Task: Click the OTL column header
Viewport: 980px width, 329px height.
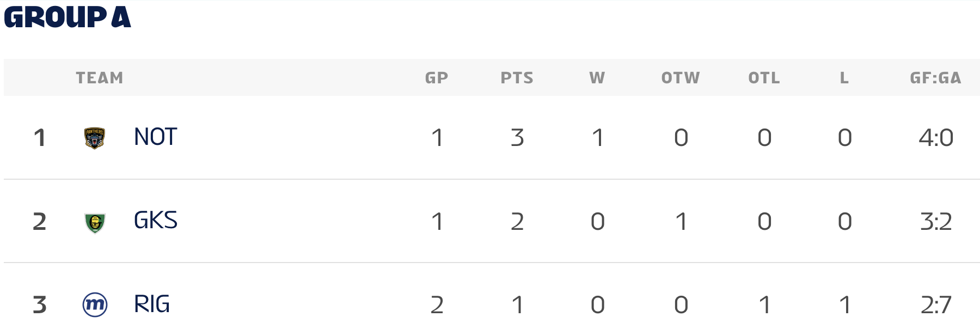Action: click(764, 78)
